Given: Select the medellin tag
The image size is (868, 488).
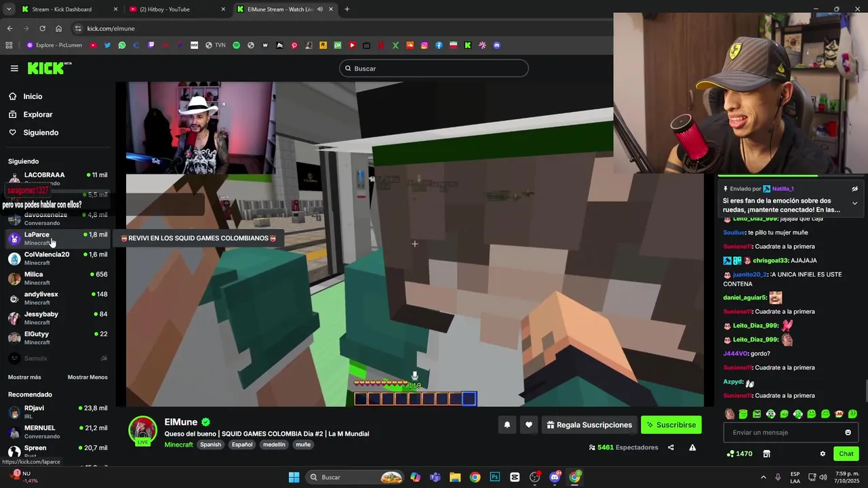Looking at the screenshot, I should click(274, 445).
